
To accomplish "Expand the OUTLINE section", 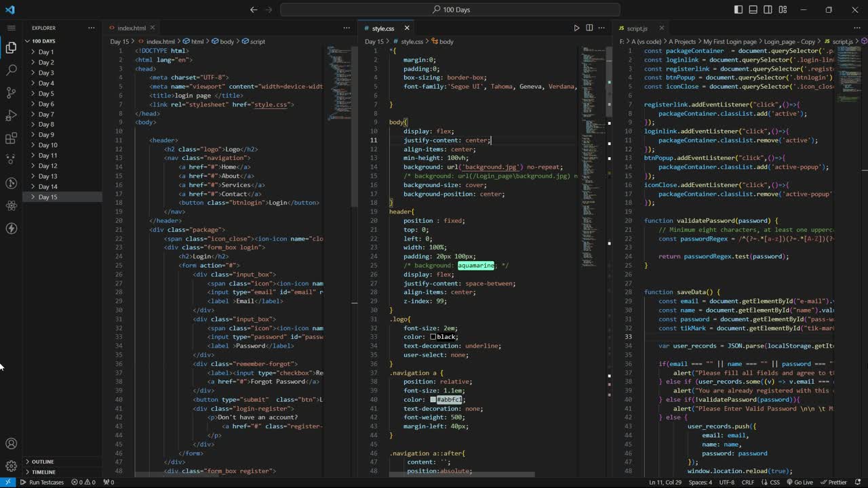I will (43, 462).
